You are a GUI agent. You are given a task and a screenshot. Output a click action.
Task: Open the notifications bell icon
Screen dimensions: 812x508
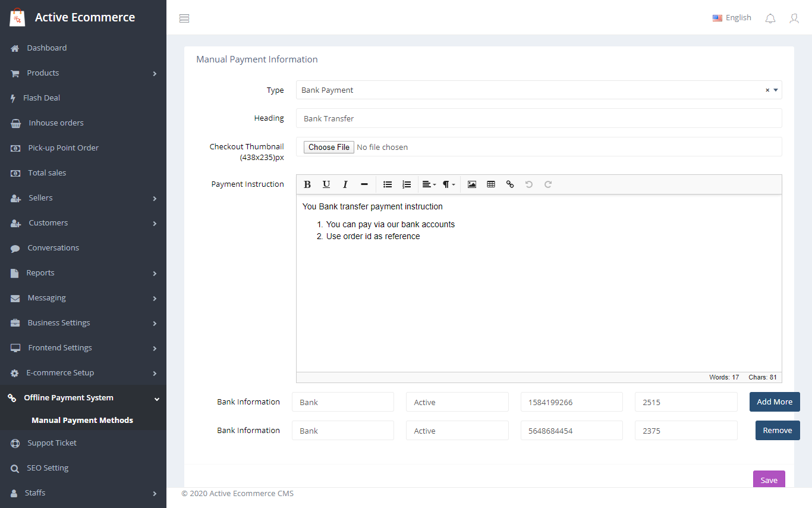click(770, 18)
